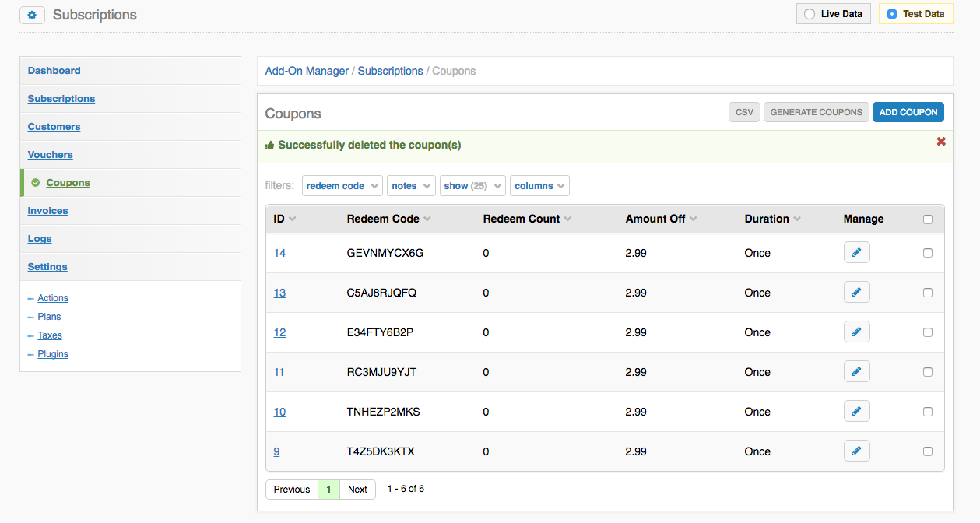Screen dimensions: 980x523
Task: Edit coupon TNHEZP2MKS with pencil icon
Action: pyautogui.click(x=856, y=411)
